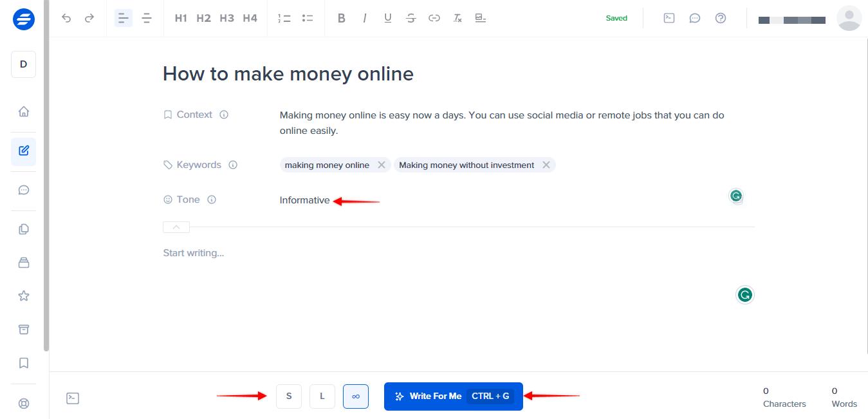Insert a hyperlink into the document
Image resolution: width=868 pixels, height=419 pixels.
434,18
